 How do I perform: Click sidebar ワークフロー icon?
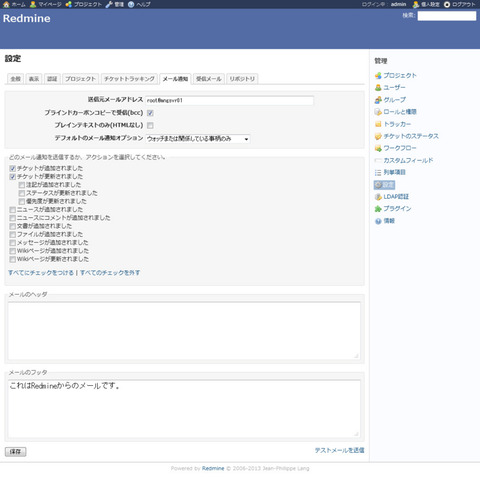pos(378,148)
